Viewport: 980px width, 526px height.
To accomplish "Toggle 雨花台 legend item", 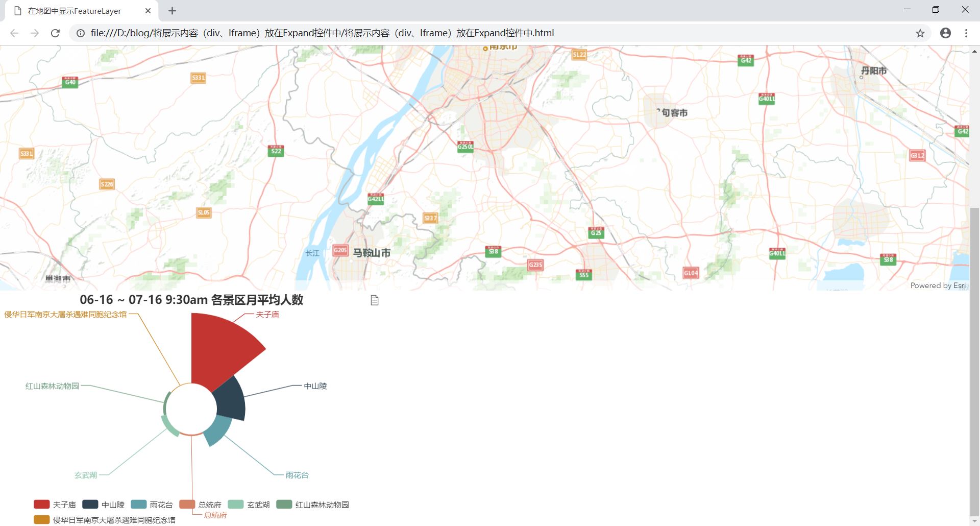I will [152, 505].
